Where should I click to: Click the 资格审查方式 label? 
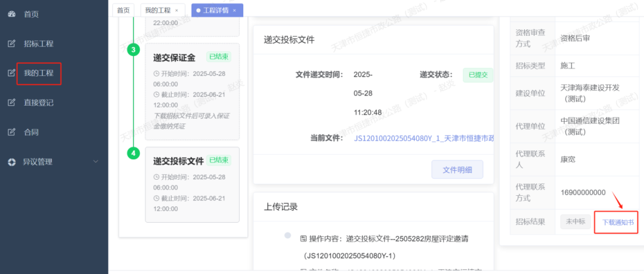click(x=532, y=38)
